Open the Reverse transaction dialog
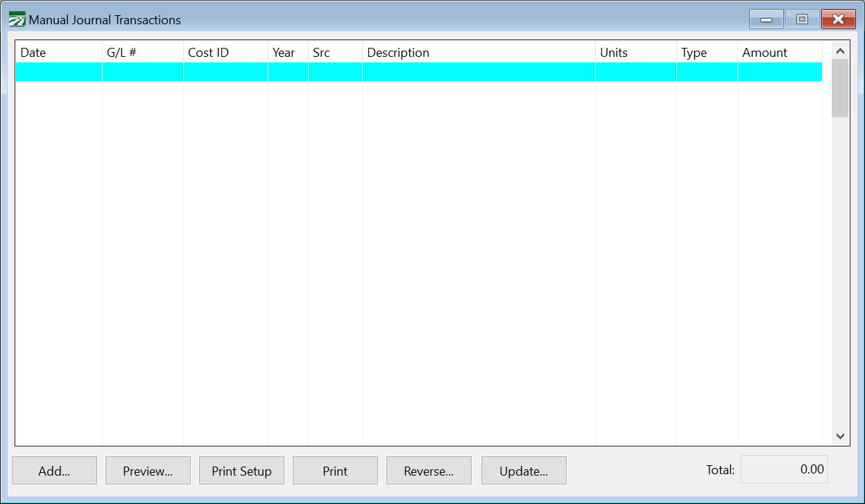 click(429, 470)
